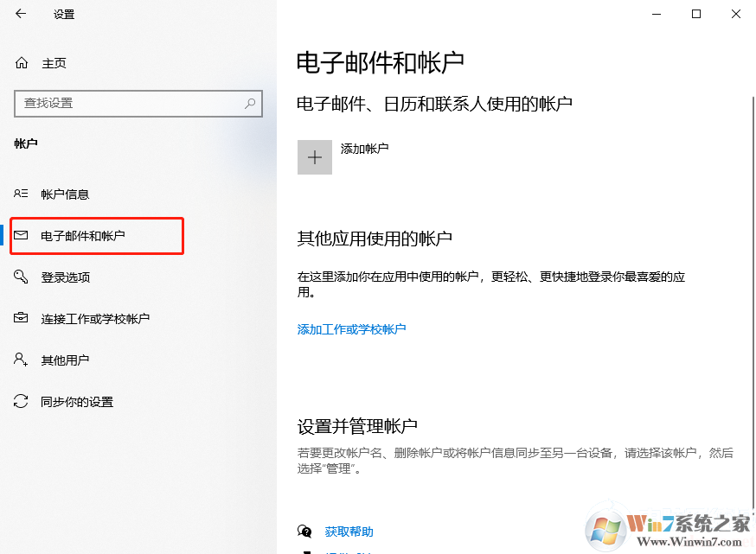Open 添加工作或学校帐户 link

(x=350, y=329)
